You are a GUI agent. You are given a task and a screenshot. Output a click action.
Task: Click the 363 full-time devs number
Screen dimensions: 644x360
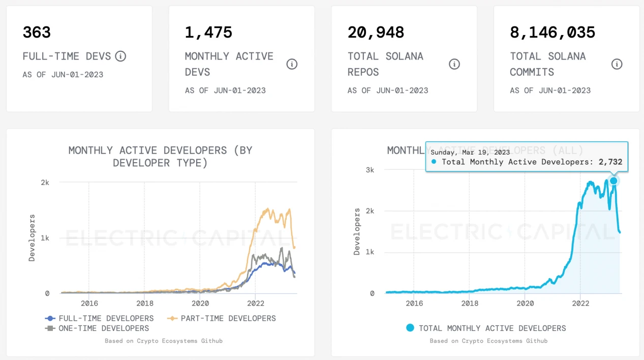pos(37,33)
